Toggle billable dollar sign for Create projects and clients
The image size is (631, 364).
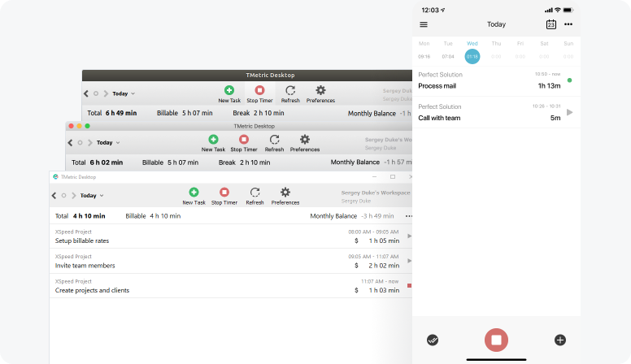(x=356, y=290)
